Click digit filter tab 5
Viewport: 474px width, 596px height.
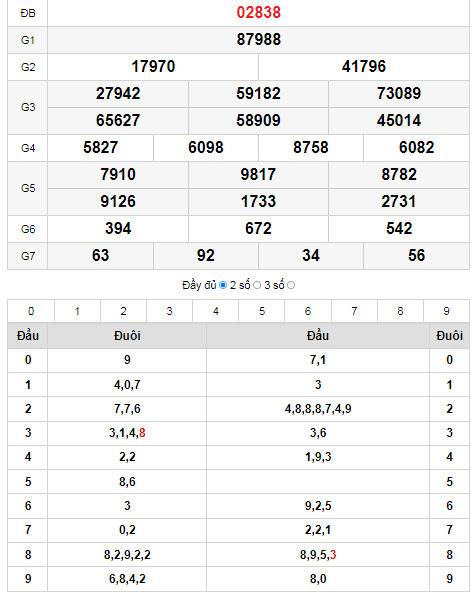262,311
